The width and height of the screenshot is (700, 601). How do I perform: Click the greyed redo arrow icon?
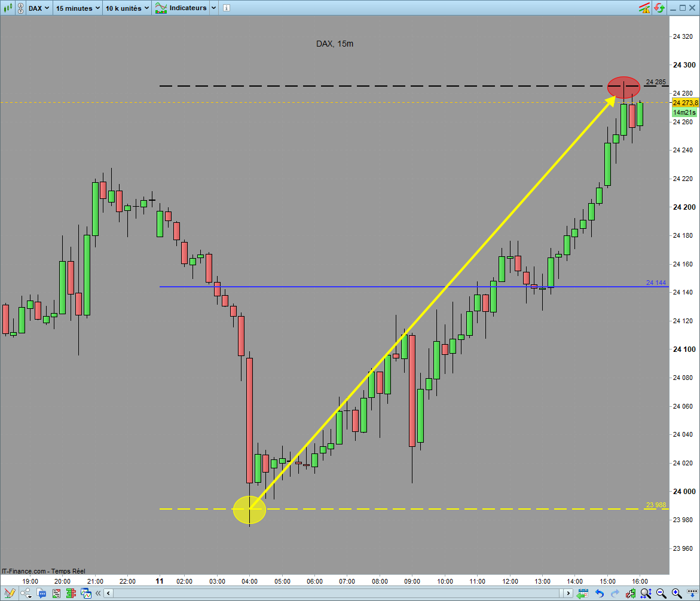615,593
